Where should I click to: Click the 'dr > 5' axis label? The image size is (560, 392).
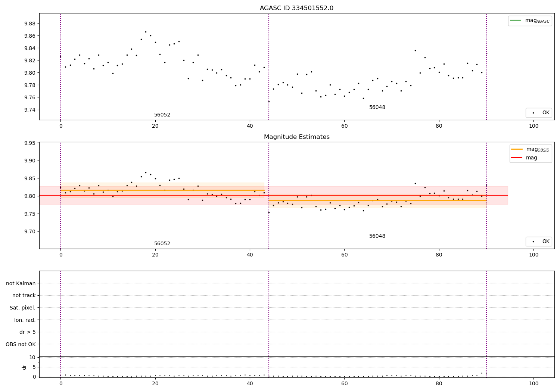28,332
